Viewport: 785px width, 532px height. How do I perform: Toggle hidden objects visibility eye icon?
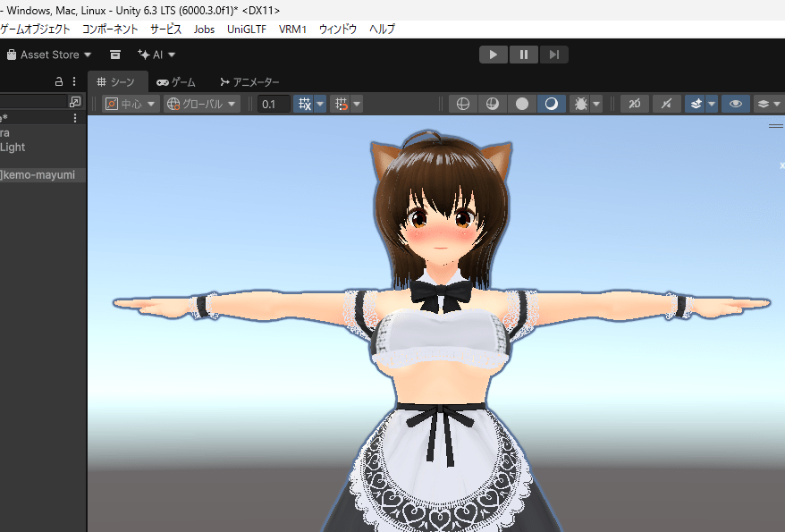click(x=736, y=104)
